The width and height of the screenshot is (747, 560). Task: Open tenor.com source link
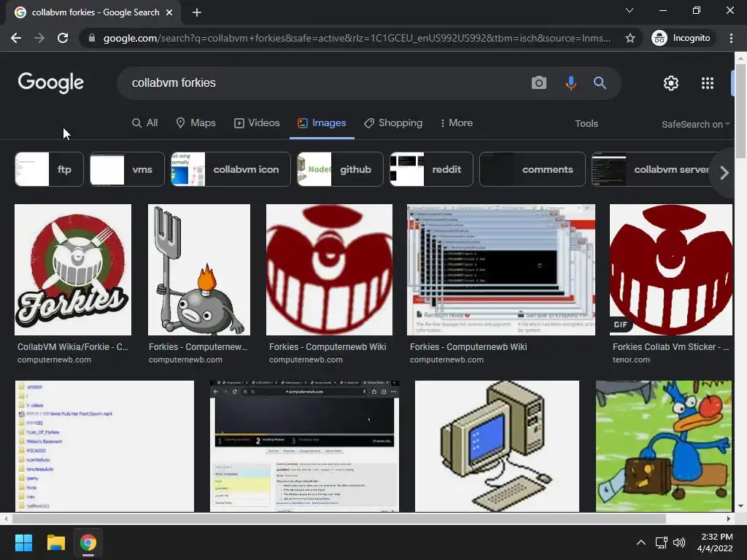click(631, 360)
